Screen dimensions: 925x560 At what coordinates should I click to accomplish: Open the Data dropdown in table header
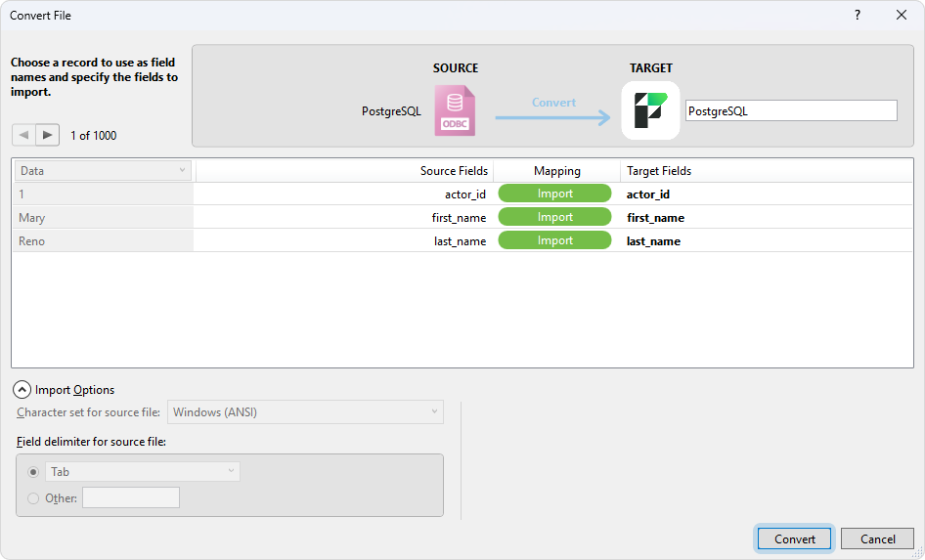[103, 171]
